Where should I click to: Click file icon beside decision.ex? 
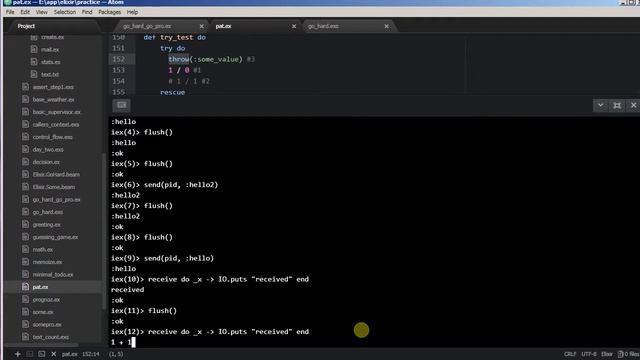(25, 162)
